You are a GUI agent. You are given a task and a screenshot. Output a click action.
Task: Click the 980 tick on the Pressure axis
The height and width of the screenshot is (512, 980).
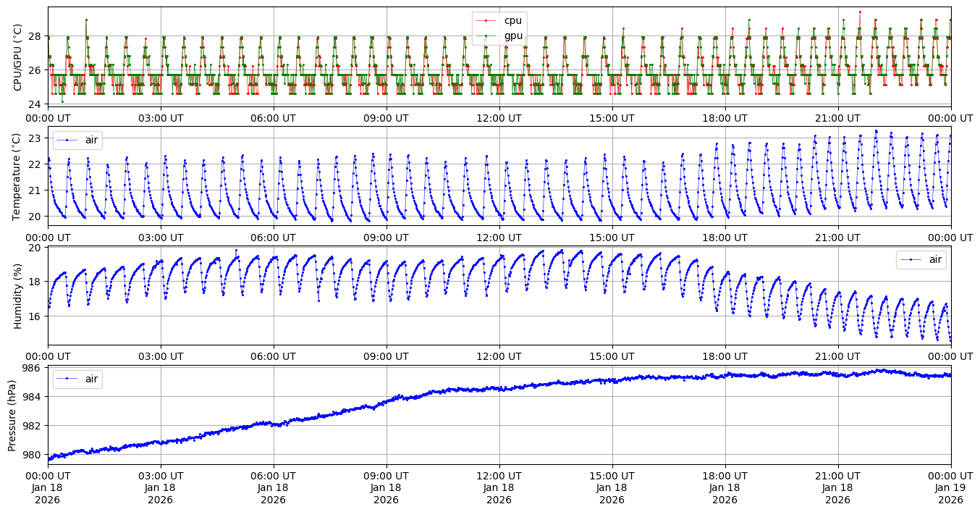point(33,455)
